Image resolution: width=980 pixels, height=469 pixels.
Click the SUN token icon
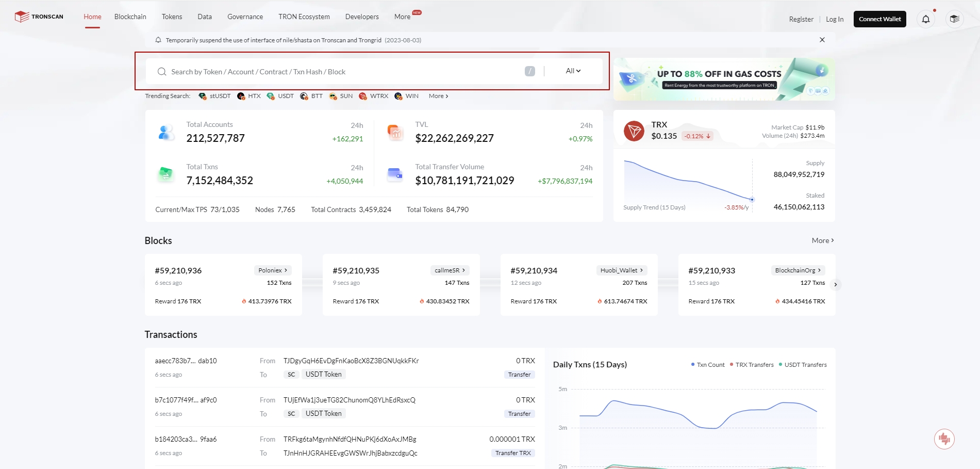tap(333, 96)
